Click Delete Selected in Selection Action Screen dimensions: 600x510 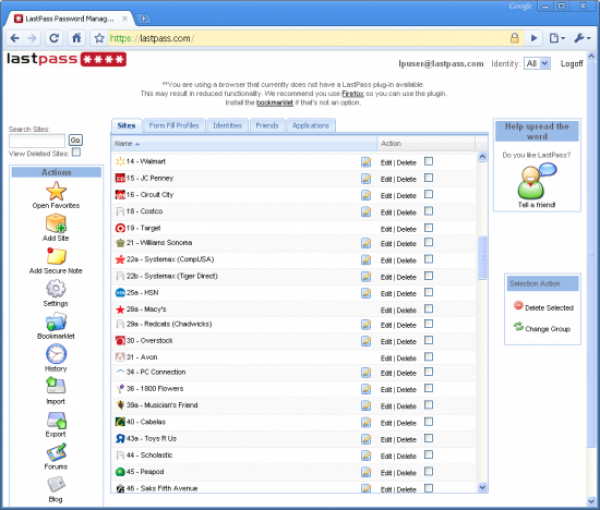[543, 307]
